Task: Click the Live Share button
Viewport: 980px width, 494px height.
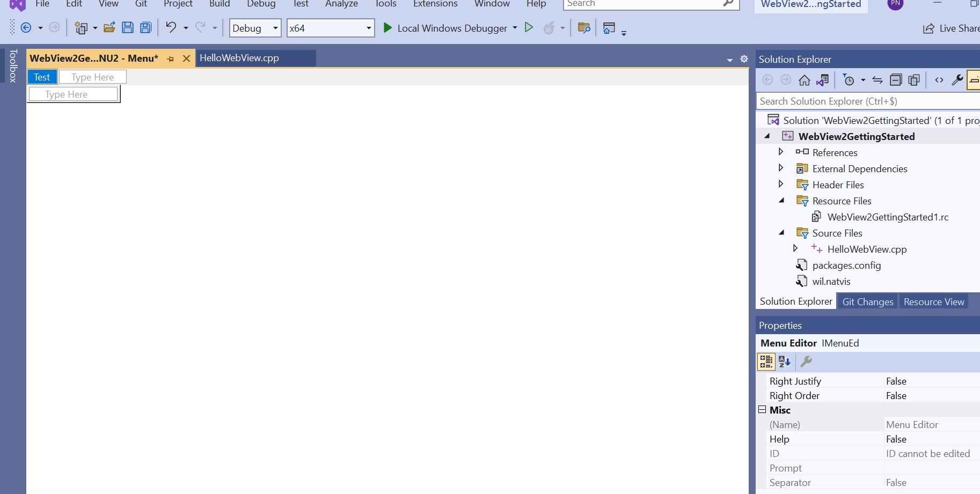Action: (x=951, y=28)
